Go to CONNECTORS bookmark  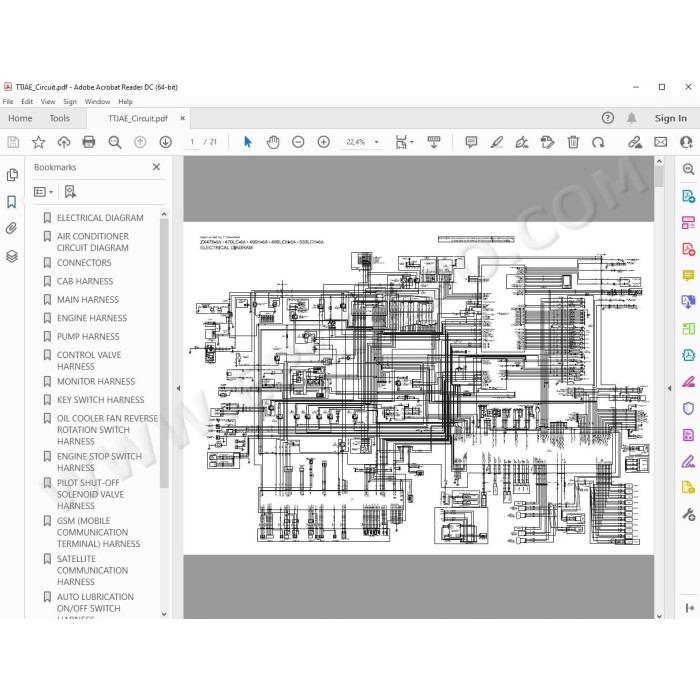coord(84,263)
